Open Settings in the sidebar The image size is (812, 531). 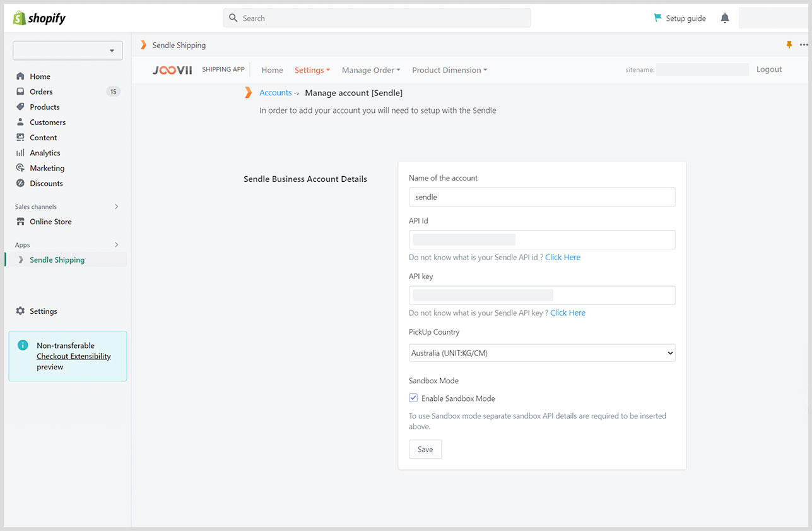click(44, 311)
